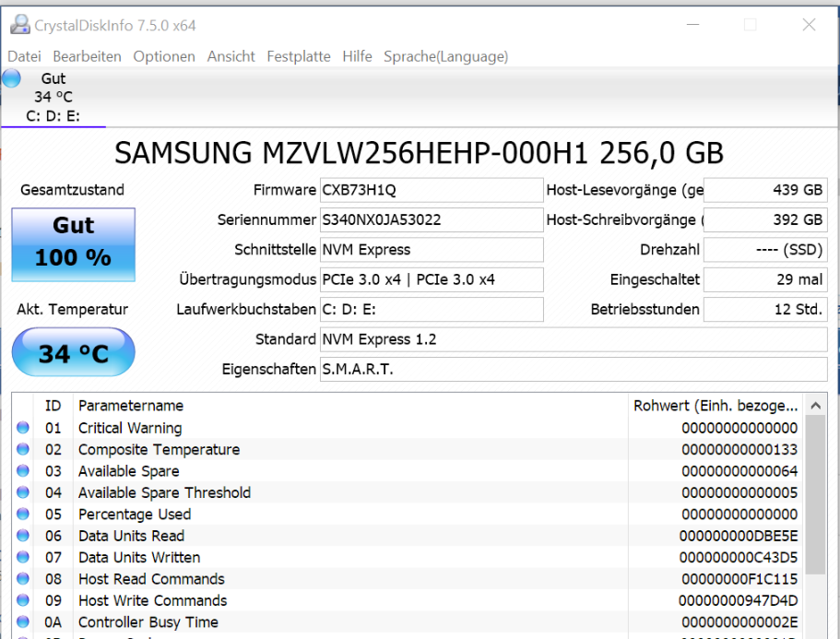This screenshot has height=639, width=840.
Task: Select the Composite Temperature parameter row
Action: tap(408, 449)
